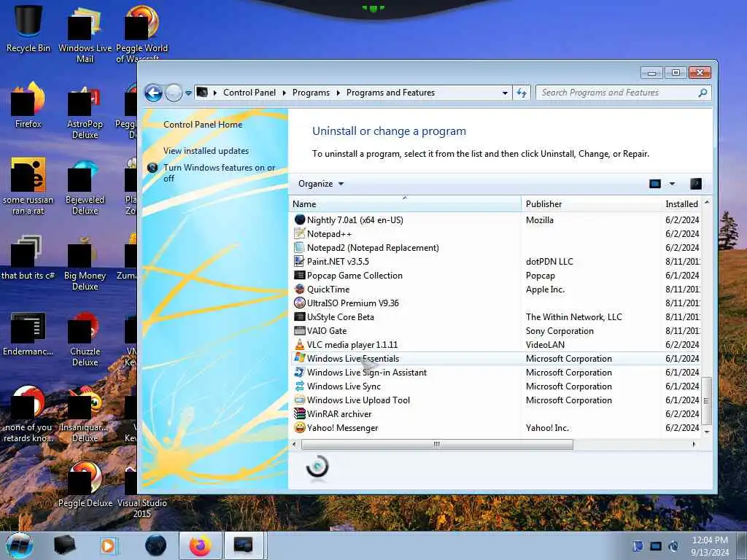Click the Windows Start orb
747x560 pixels.
(20, 545)
